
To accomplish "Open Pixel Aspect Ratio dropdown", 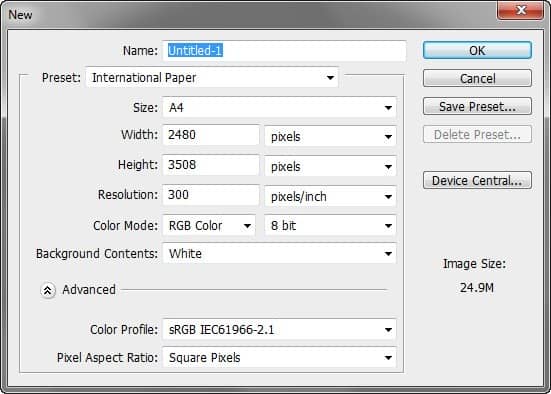I will (x=279, y=357).
